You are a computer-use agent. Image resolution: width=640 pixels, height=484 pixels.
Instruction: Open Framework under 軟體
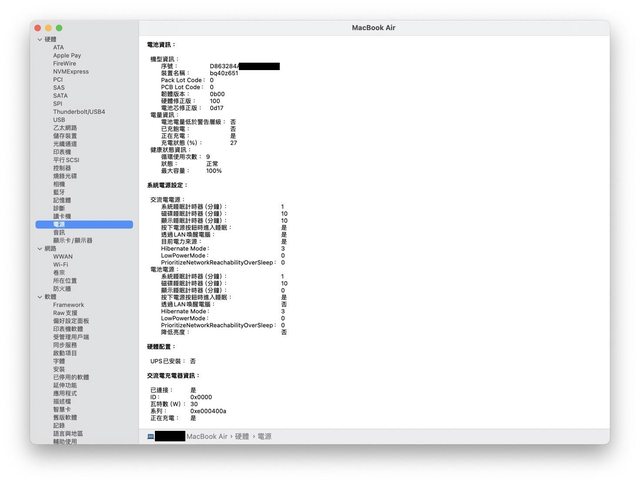[68, 305]
